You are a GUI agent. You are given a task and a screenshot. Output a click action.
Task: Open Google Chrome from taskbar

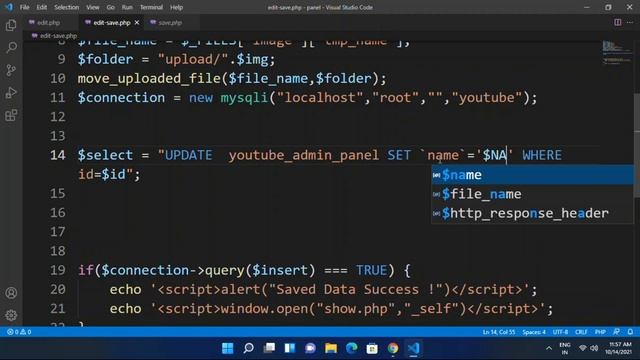[393, 348]
